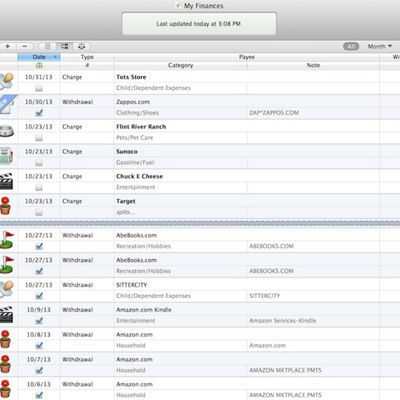Click the My Finances window title

tap(204, 6)
